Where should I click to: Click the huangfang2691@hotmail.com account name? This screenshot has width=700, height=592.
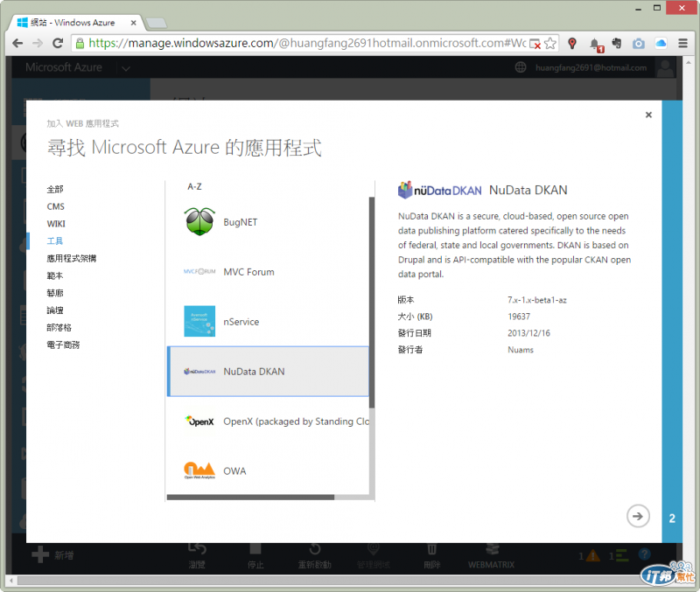591,68
